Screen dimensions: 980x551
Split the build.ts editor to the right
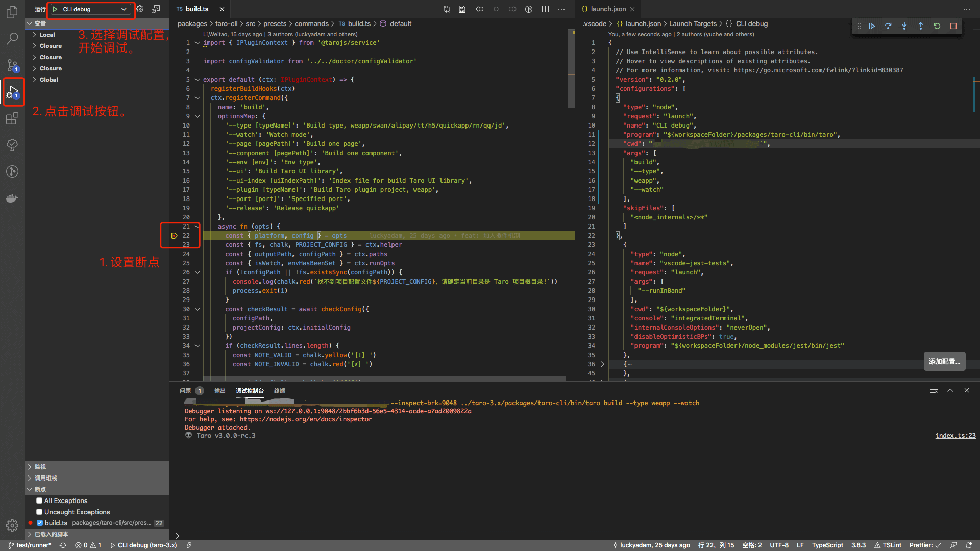545,9
